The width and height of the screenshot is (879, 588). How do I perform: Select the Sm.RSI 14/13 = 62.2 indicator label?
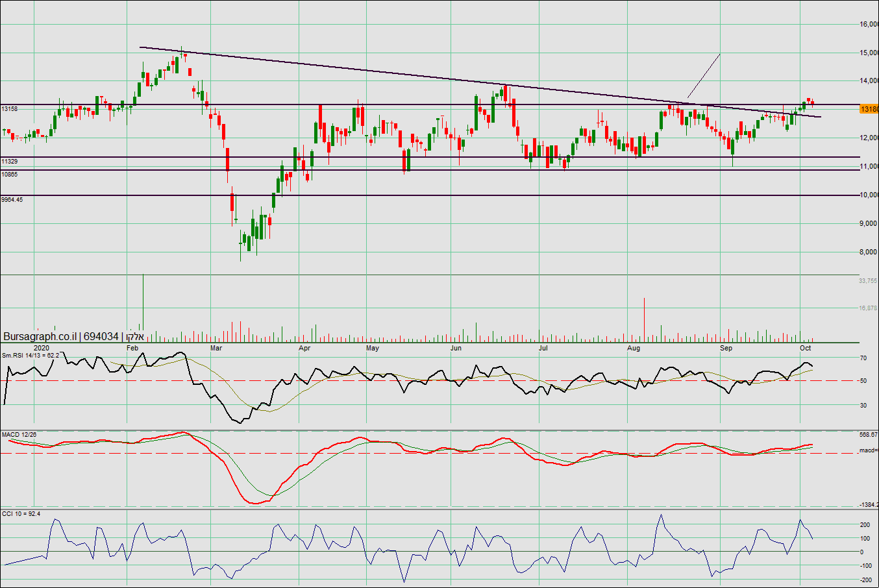[x=31, y=356]
